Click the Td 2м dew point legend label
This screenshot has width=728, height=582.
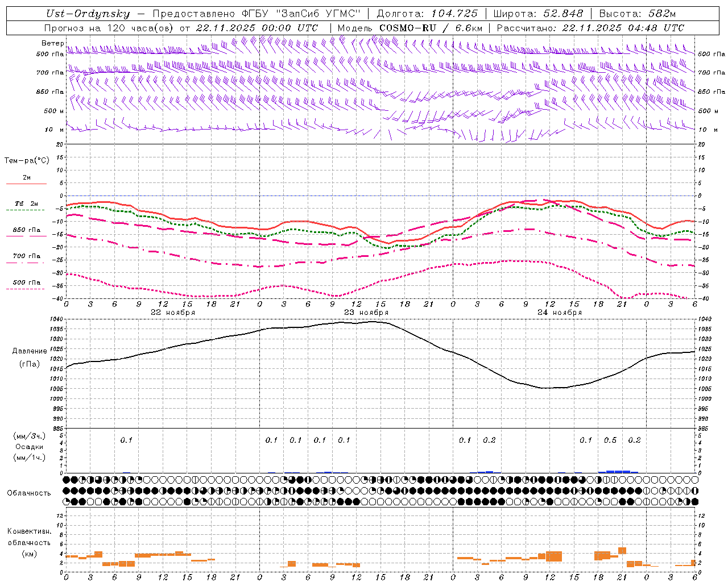(x=27, y=203)
